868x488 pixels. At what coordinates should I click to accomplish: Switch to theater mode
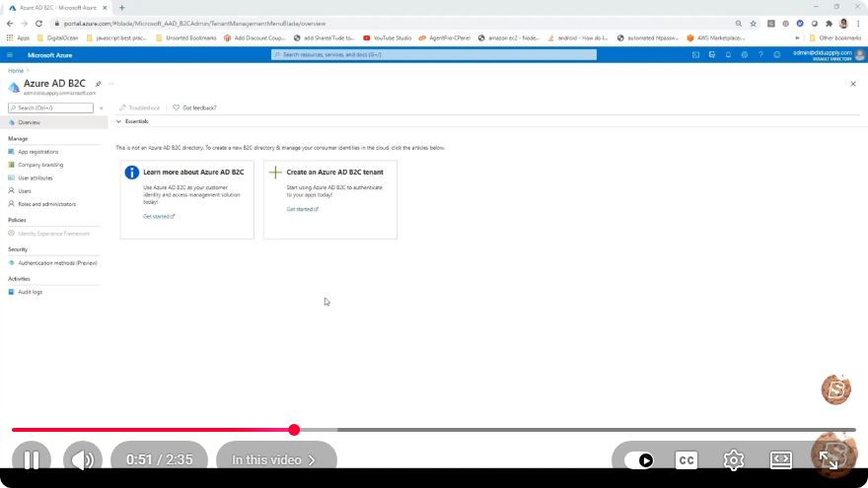[780, 459]
